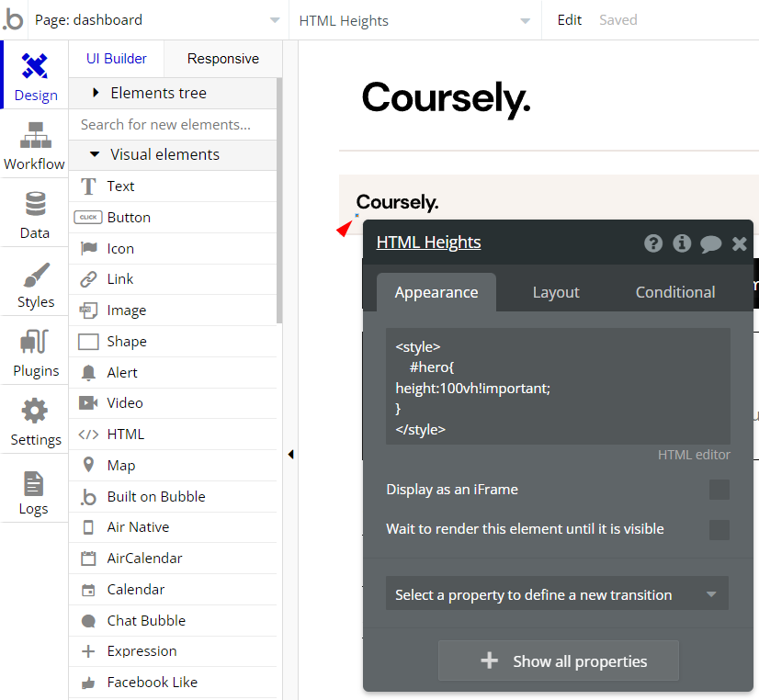
Task: Switch to the Conditional tab
Action: 674,292
